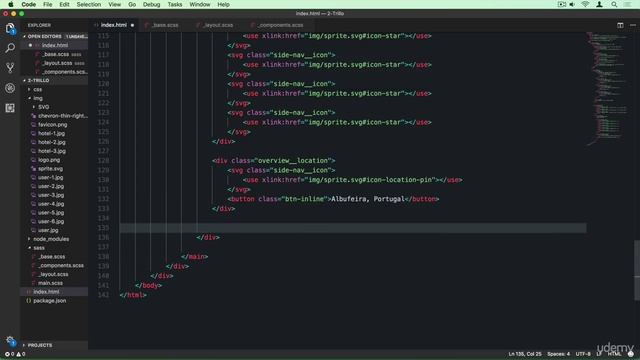The height and width of the screenshot is (360, 640).
Task: Split the editor with the split icon
Action: tap(620, 25)
